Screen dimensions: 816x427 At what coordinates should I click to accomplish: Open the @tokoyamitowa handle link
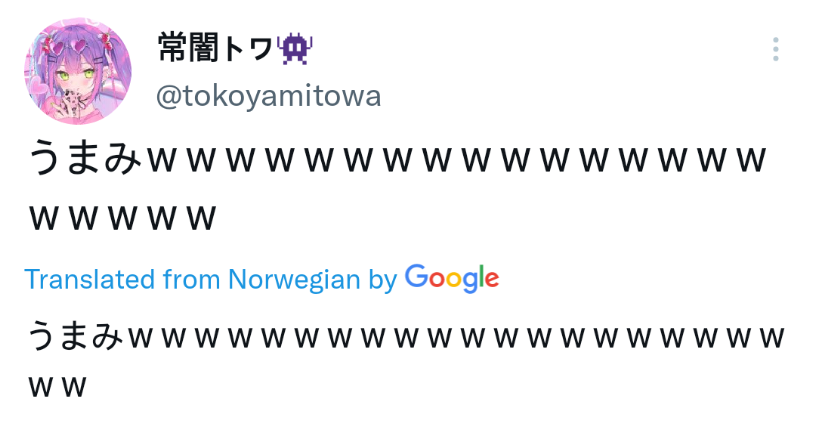(269, 96)
